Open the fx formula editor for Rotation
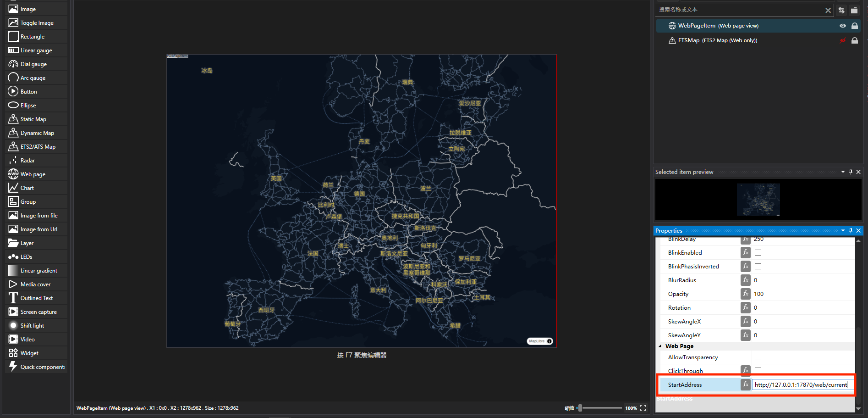 (746, 307)
